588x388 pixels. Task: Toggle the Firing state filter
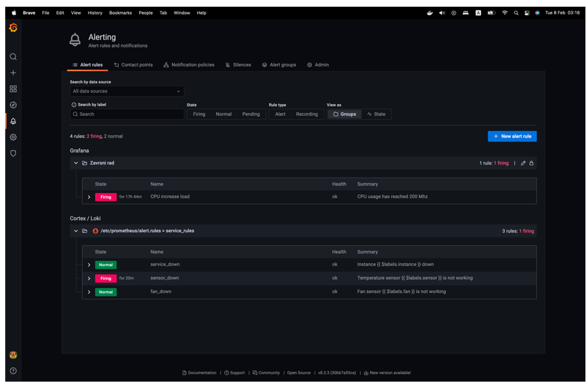click(x=199, y=114)
